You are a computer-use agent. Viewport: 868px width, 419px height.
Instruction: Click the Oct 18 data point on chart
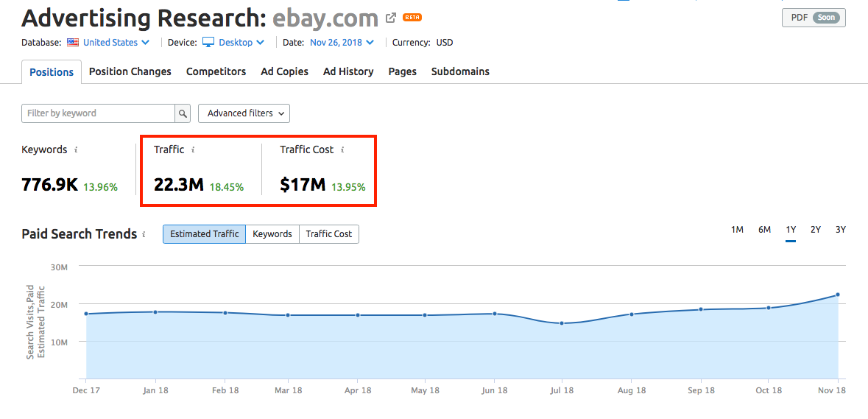click(x=769, y=308)
